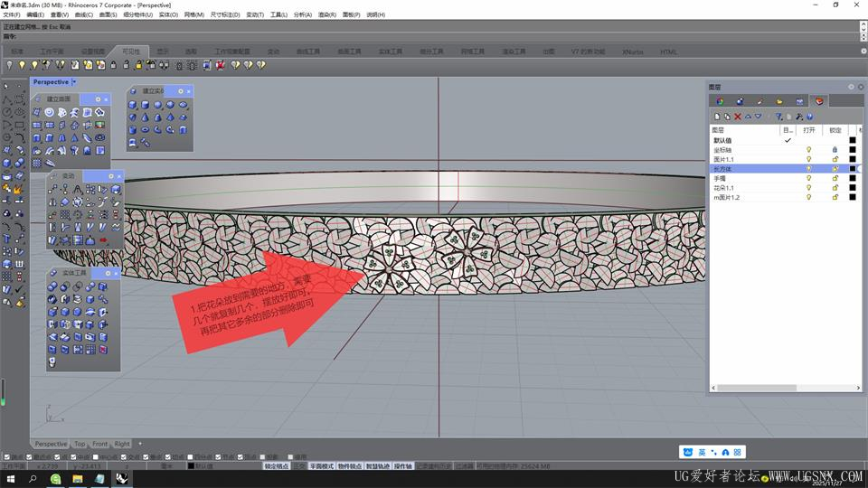Click the move layer up arrow icon

tap(748, 117)
